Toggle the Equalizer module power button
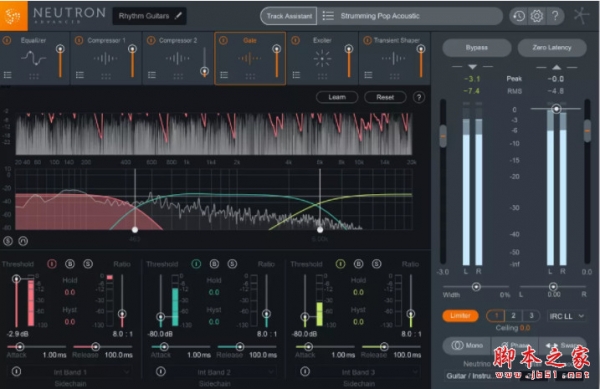 [7, 40]
